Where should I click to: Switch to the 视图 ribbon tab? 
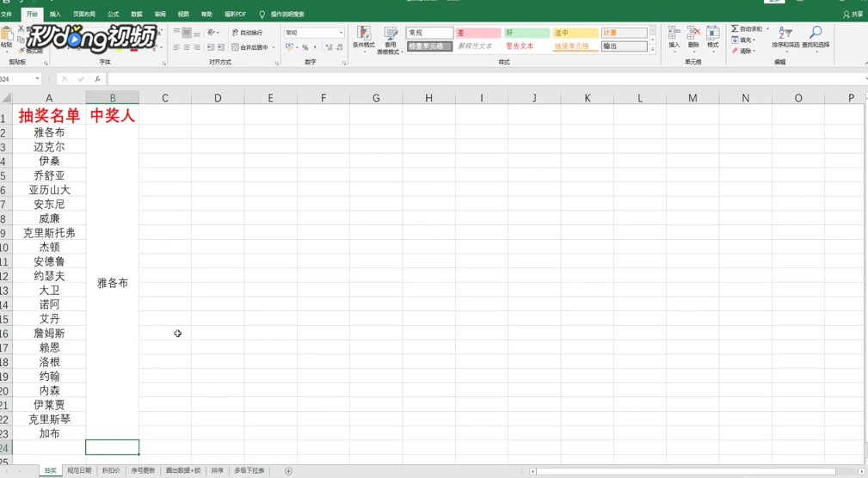(x=183, y=15)
